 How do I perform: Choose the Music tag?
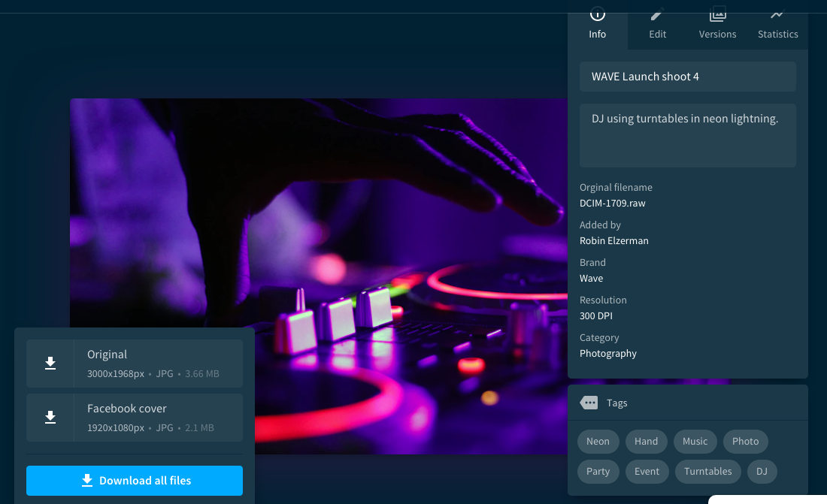click(x=695, y=442)
